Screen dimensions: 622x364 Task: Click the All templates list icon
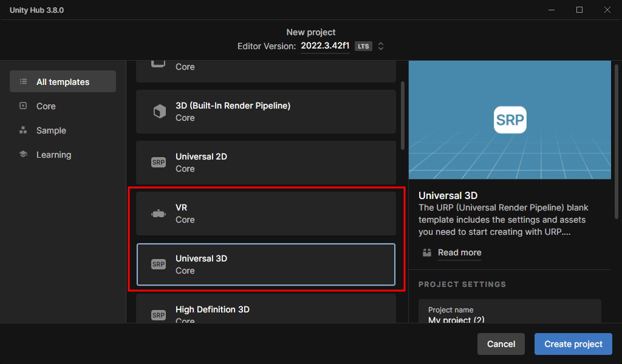tap(24, 81)
